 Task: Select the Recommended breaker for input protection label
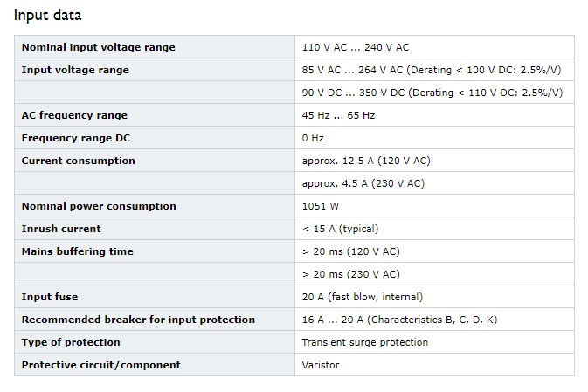(138, 320)
